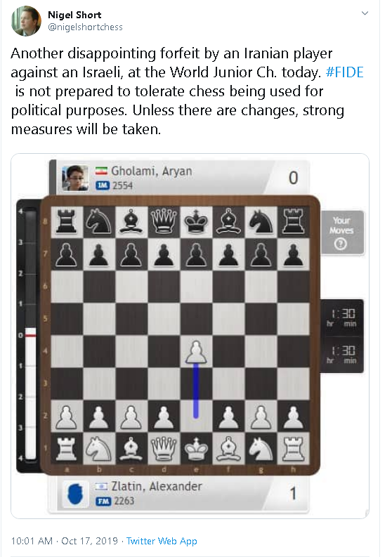
Task: Open the #FIDE hashtag link
Action: [x=344, y=72]
